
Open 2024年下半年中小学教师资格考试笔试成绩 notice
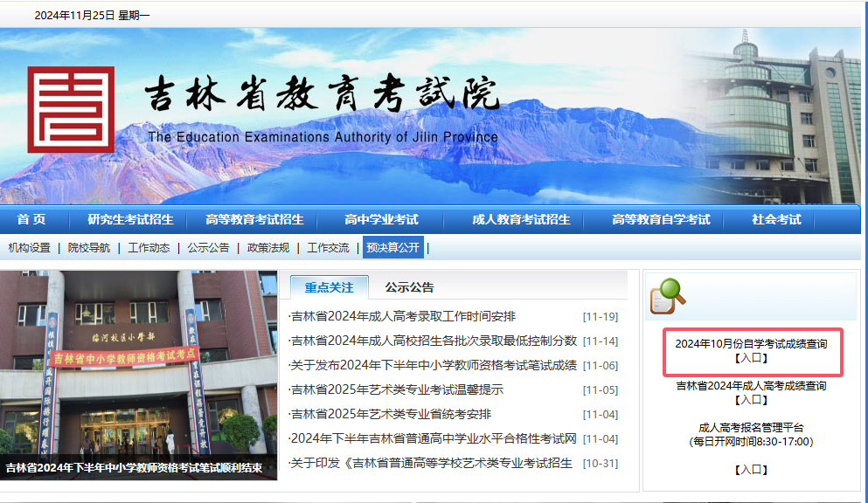[434, 365]
